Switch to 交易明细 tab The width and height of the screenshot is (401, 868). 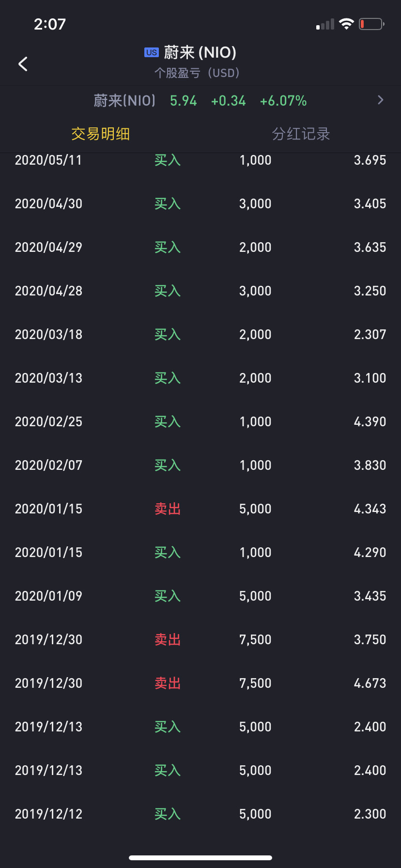[x=100, y=134]
